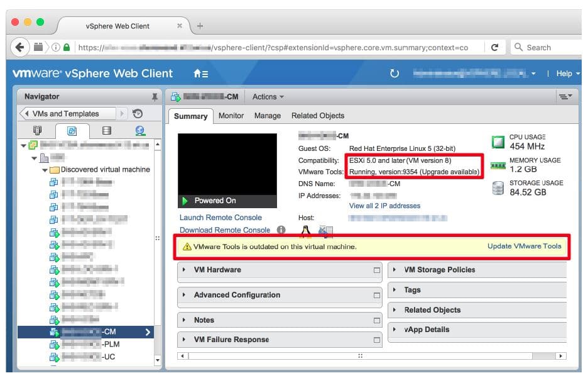Image resolution: width=588 pixels, height=378 pixels.
Task: Click the recent objects history icon in Navigator
Action: 137,113
